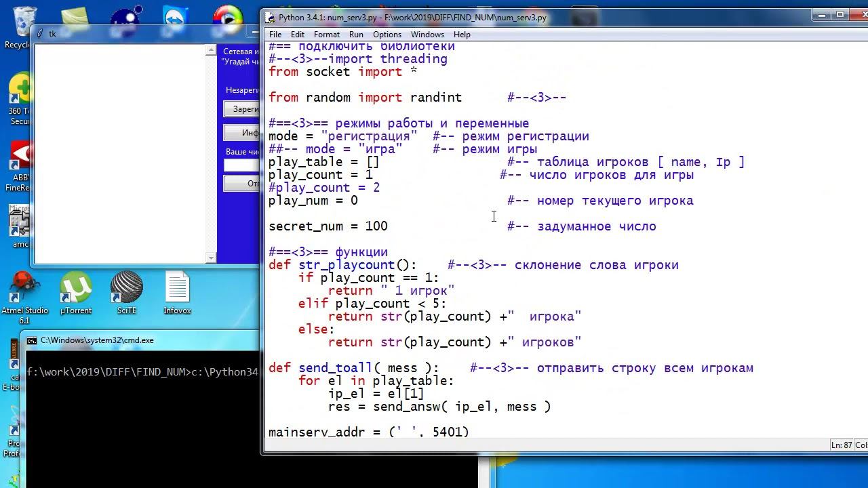The image size is (868, 488).
Task: Open the Windows menu in IDLE
Action: click(427, 35)
